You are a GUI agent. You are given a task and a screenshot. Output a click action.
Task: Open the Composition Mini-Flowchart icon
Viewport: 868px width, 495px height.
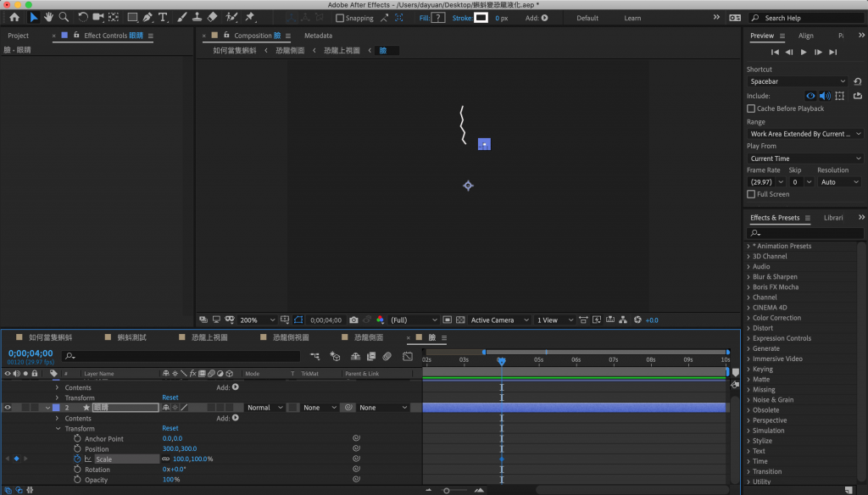pyautogui.click(x=315, y=356)
